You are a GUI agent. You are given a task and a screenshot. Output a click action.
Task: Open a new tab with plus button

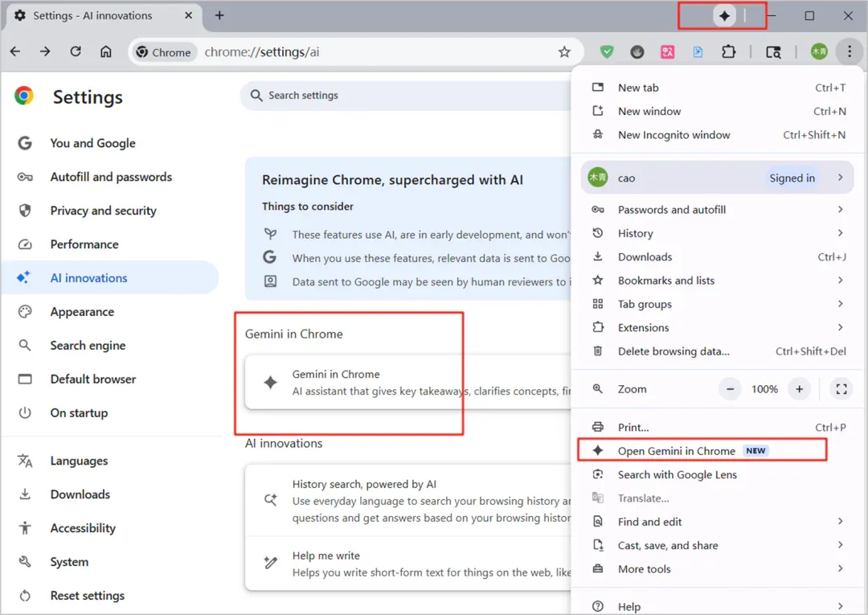[219, 15]
